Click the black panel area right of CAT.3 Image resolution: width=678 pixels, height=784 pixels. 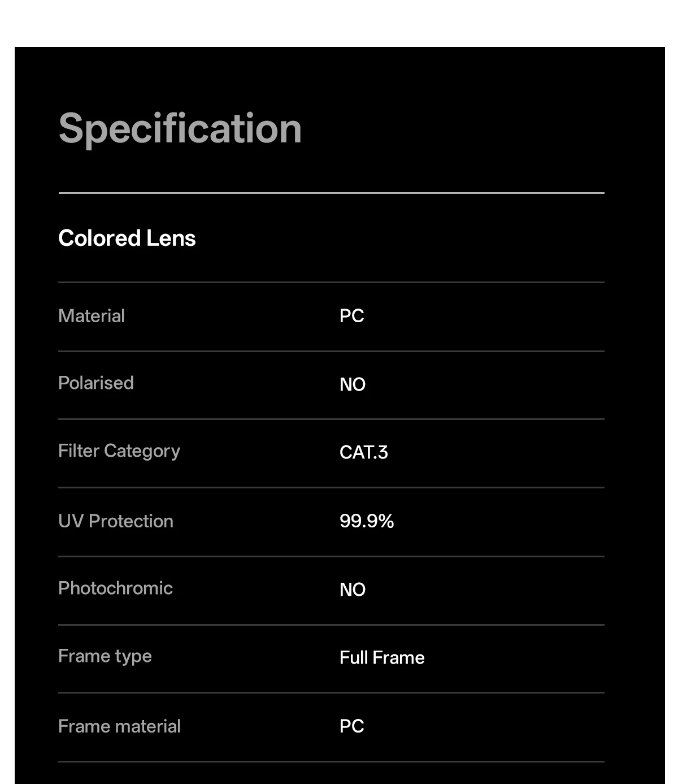coord(497,452)
